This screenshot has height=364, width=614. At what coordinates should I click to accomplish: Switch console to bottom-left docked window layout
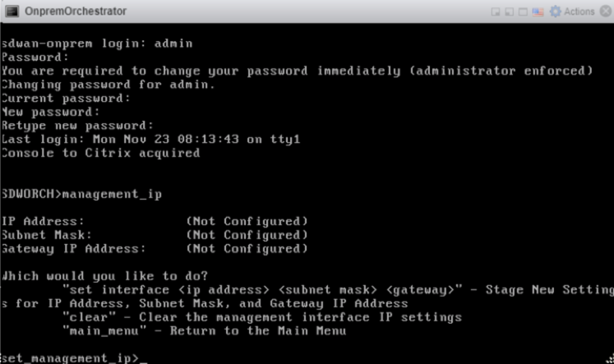[509, 12]
